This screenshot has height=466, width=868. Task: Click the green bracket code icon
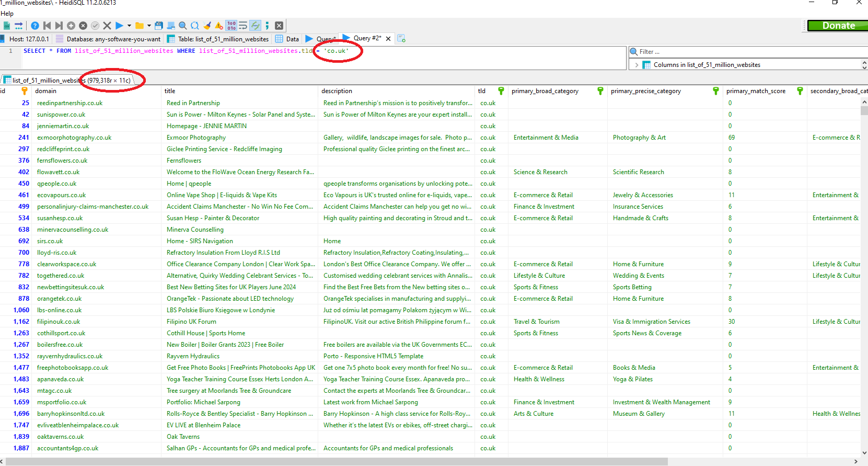point(267,26)
